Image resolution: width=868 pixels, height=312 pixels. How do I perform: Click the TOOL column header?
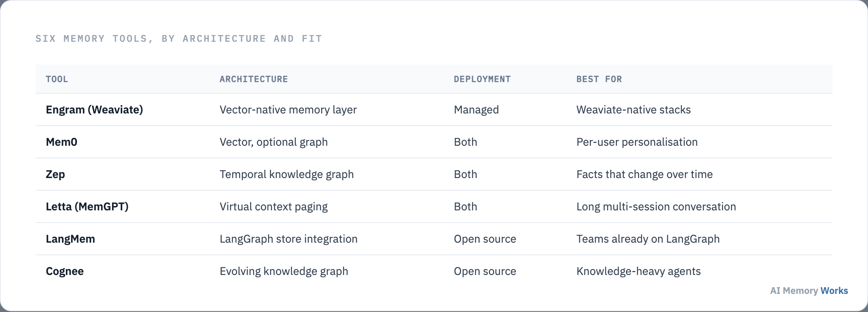[x=57, y=79]
